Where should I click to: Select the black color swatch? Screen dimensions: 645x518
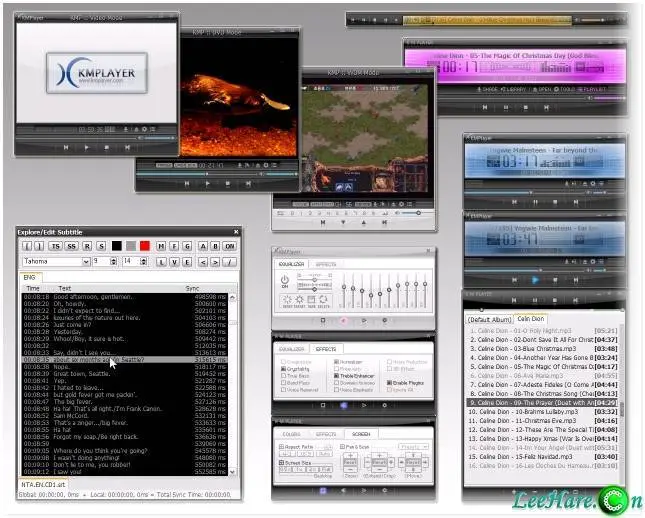(x=117, y=246)
